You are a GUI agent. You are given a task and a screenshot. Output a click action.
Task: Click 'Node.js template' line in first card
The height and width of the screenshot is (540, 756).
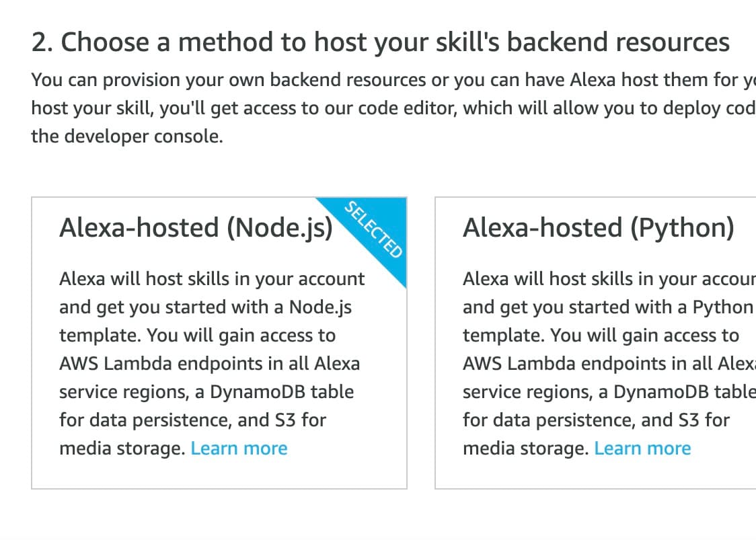205,307
